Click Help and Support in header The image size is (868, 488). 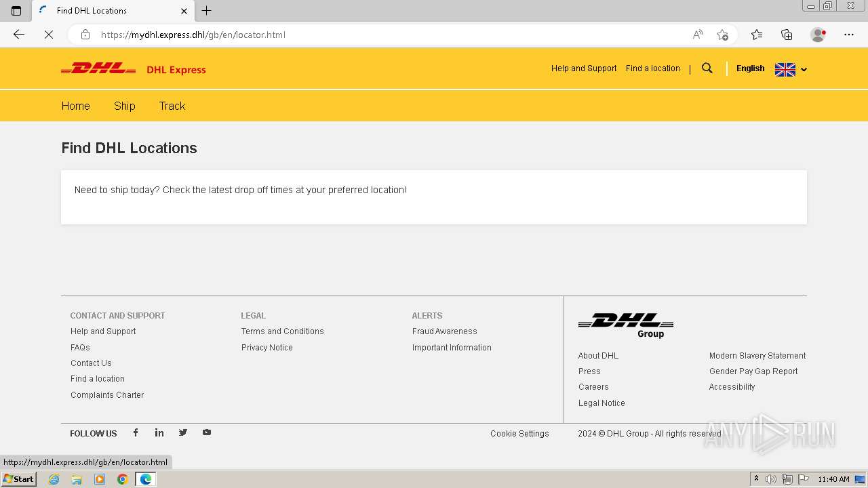[x=584, y=68]
